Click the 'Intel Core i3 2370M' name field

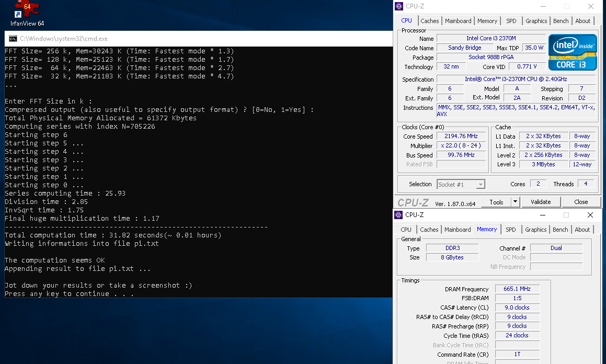click(491, 38)
